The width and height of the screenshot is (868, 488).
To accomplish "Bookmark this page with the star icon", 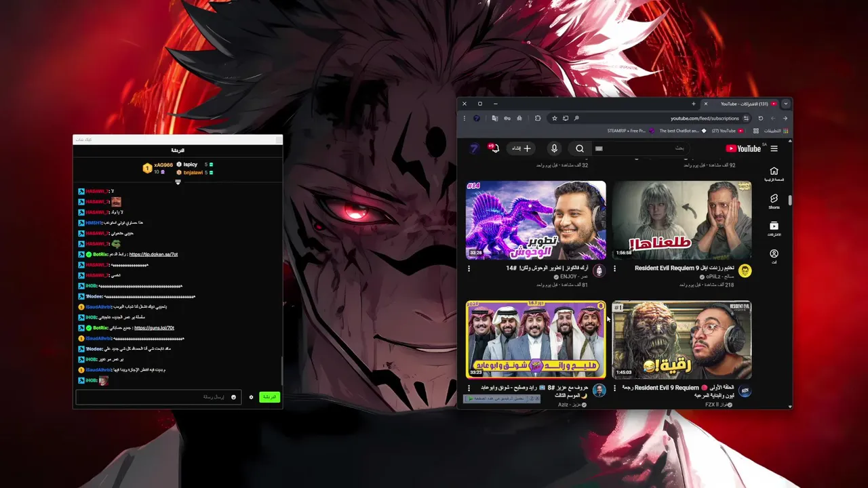I will click(x=555, y=118).
